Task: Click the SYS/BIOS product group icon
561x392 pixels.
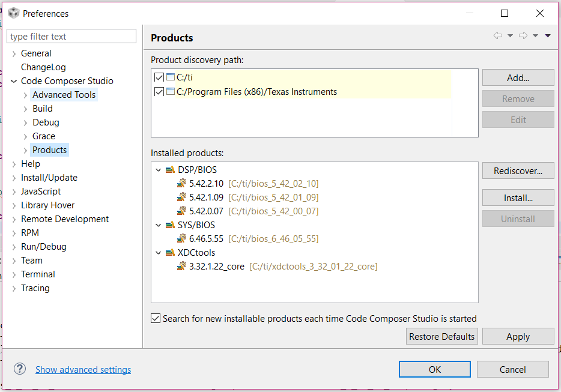Action: pyautogui.click(x=170, y=225)
